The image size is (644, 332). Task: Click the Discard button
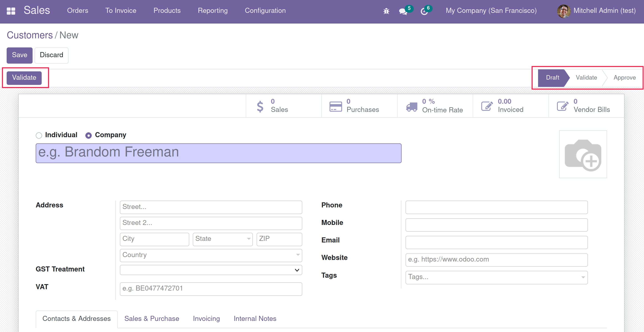click(51, 55)
